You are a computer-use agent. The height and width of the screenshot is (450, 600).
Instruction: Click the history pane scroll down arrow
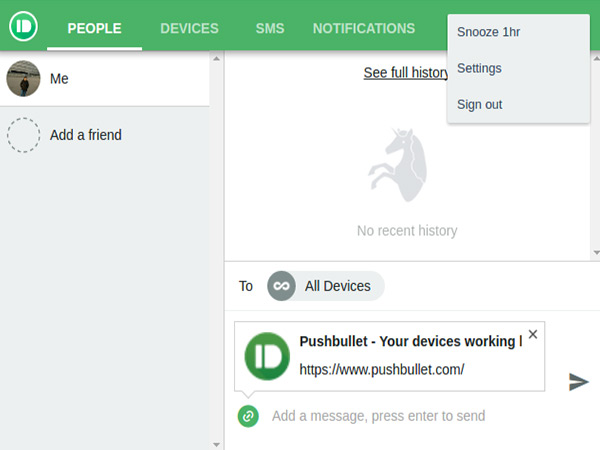pyautogui.click(x=596, y=253)
